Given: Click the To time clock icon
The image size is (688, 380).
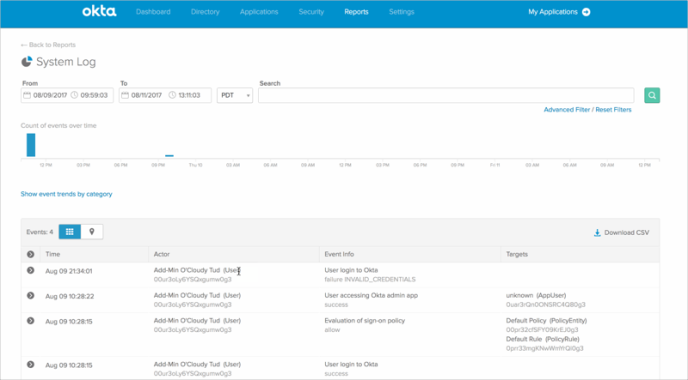Looking at the screenshot, I should pyautogui.click(x=172, y=95).
